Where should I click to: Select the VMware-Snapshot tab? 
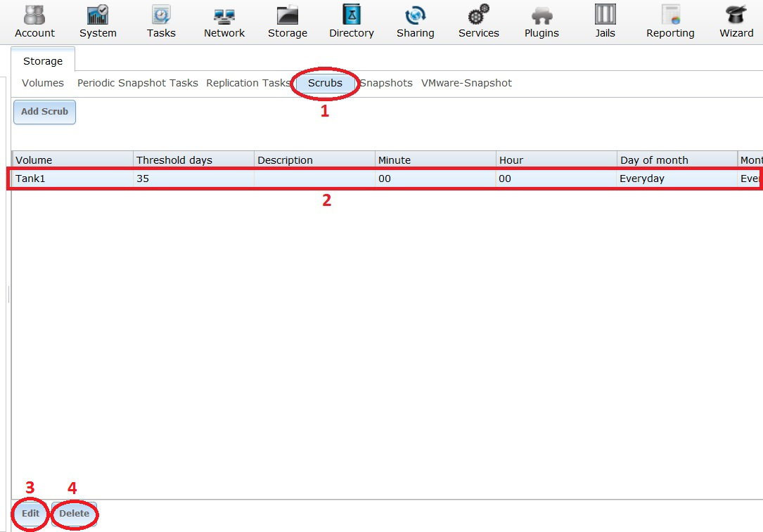(x=466, y=83)
